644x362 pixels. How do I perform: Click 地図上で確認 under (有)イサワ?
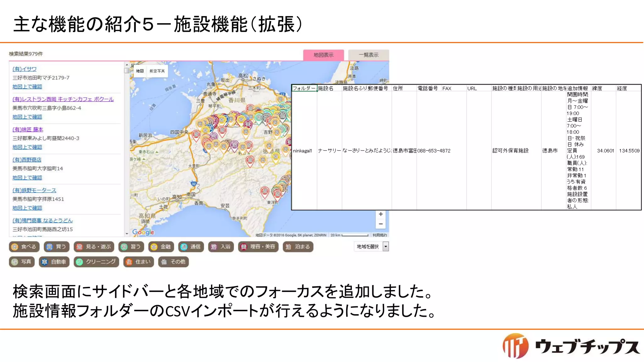pyautogui.click(x=27, y=86)
